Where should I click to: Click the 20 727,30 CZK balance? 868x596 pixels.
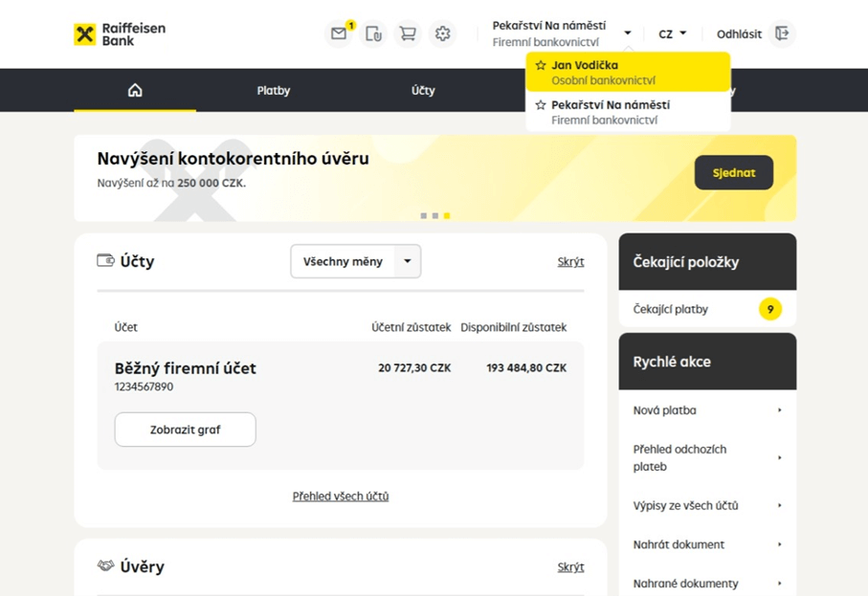pos(414,368)
